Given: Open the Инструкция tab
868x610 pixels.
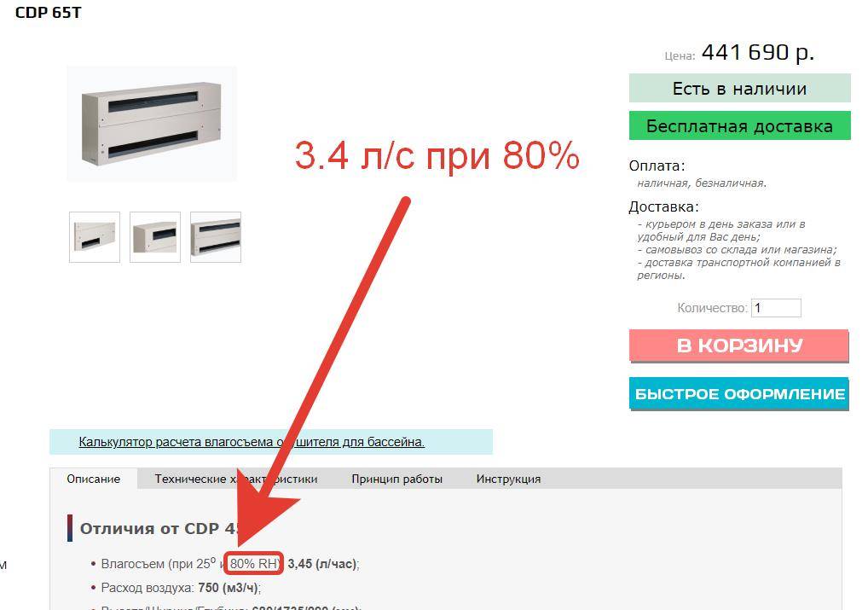Looking at the screenshot, I should (508, 479).
